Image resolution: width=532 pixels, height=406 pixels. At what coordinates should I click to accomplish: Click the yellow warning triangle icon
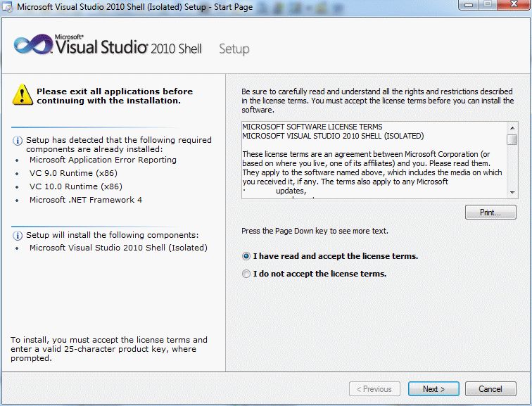23,94
